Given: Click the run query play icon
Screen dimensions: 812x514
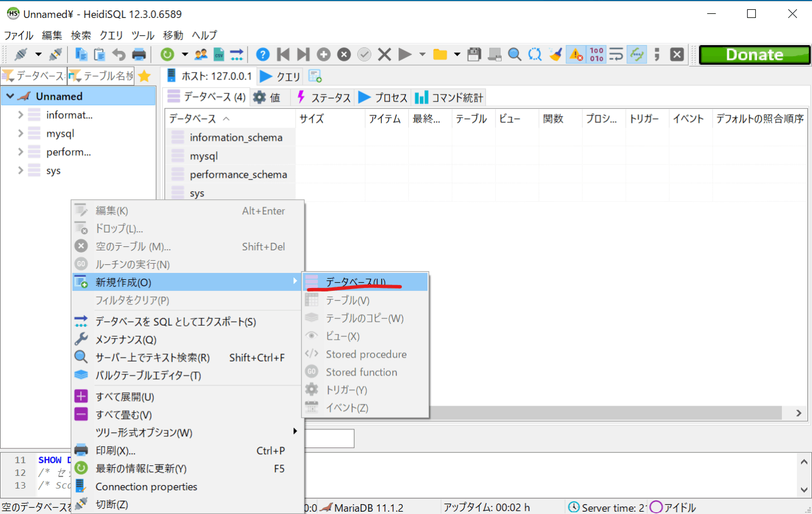Looking at the screenshot, I should [405, 54].
